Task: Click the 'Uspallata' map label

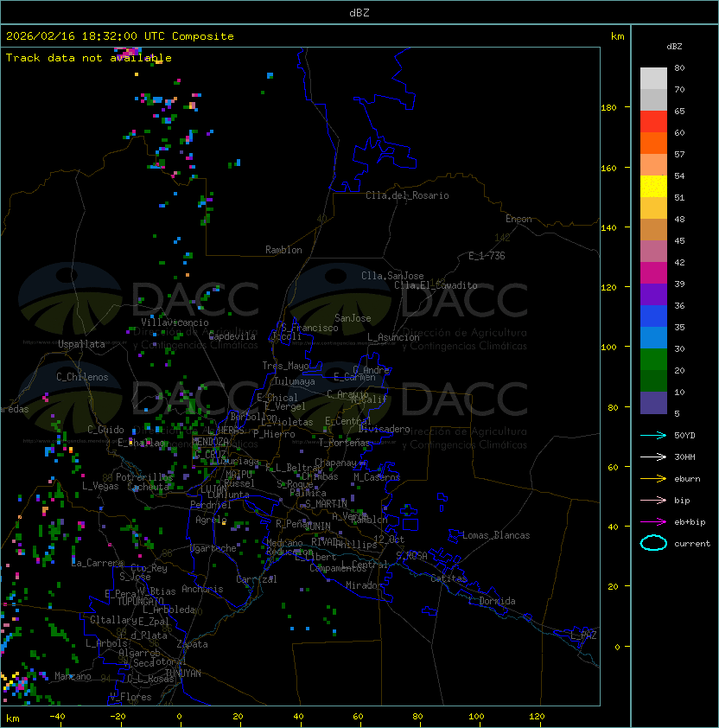Action: click(x=81, y=344)
